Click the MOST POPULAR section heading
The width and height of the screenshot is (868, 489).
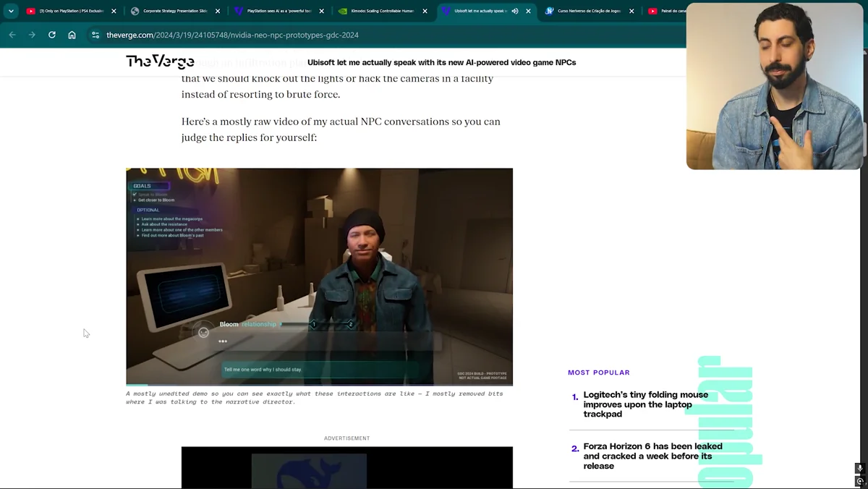click(599, 373)
